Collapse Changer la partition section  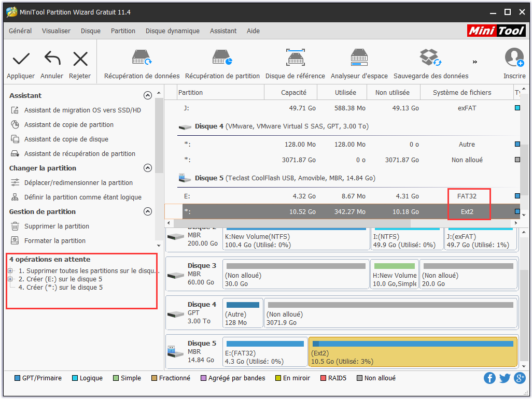tap(148, 168)
